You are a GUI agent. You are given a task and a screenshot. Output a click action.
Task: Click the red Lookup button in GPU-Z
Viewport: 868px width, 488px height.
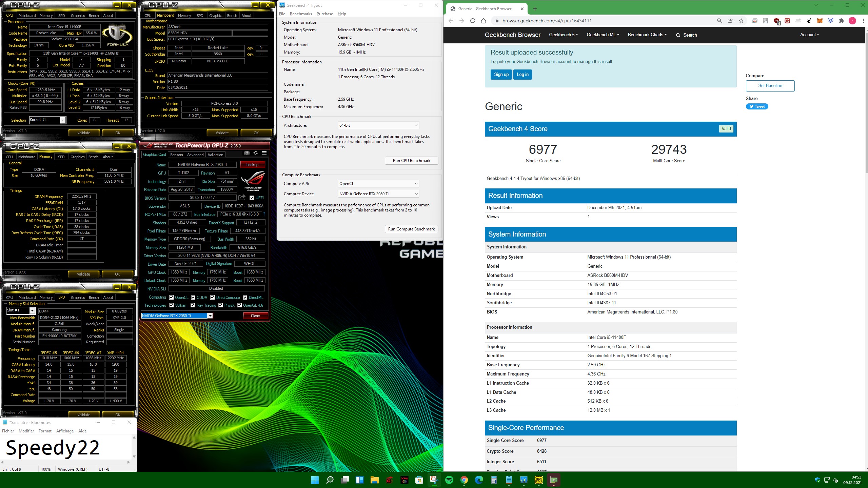(x=252, y=165)
